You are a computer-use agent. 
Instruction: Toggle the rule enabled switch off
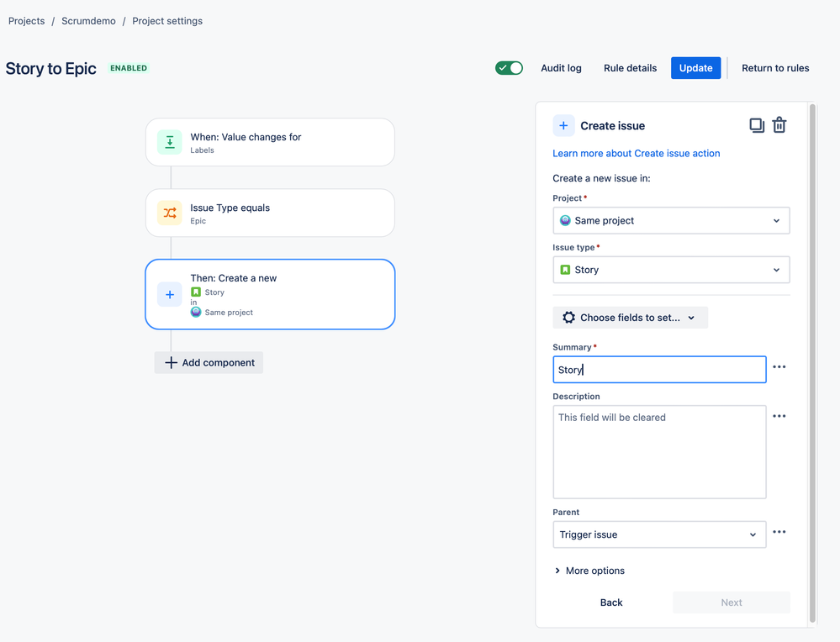coord(509,68)
